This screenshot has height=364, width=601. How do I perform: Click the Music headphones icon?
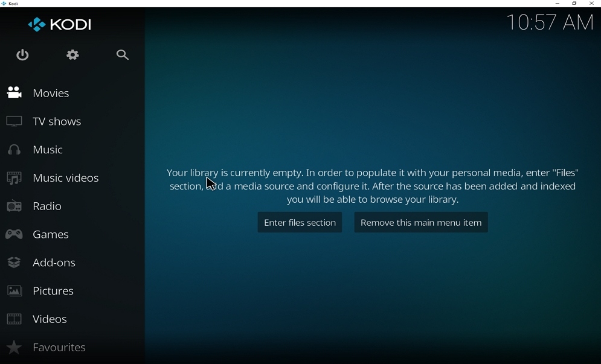[x=14, y=150]
